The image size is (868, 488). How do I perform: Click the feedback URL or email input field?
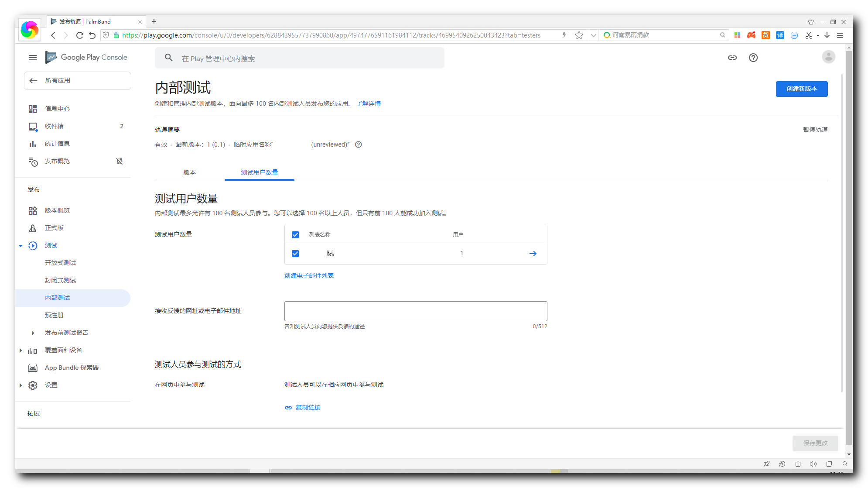pyautogui.click(x=415, y=311)
